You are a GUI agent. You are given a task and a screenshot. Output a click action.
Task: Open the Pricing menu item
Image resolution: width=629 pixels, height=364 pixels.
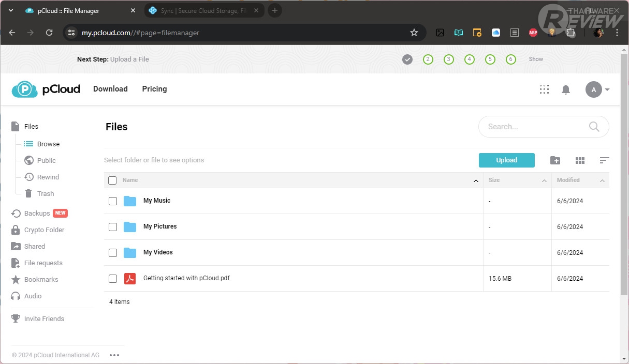point(154,89)
